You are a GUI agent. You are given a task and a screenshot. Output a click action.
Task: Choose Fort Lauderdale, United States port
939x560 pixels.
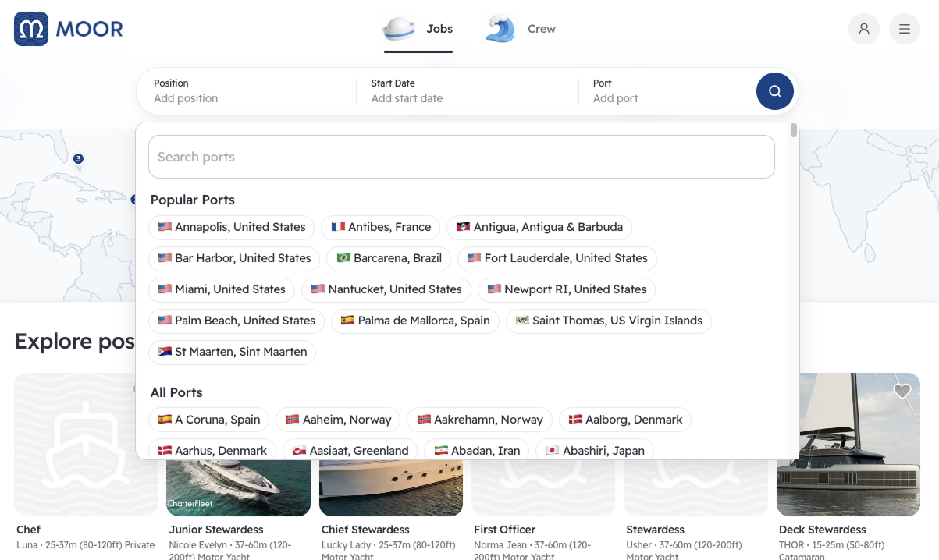(557, 258)
